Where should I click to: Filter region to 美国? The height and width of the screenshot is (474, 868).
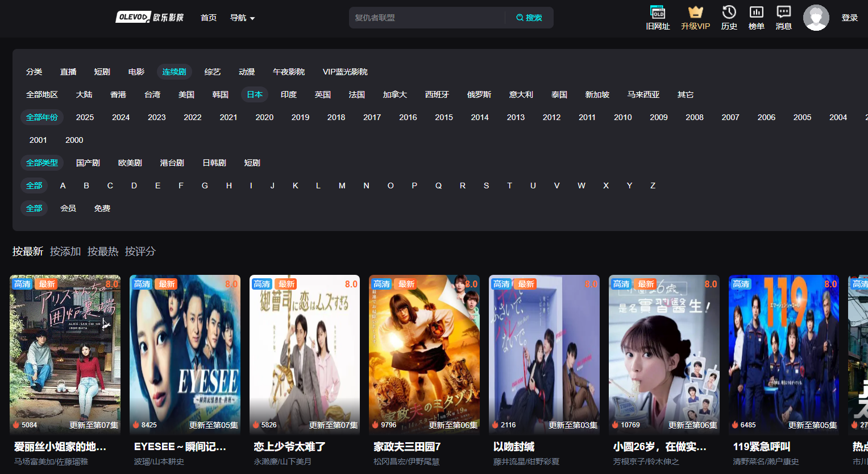186,94
